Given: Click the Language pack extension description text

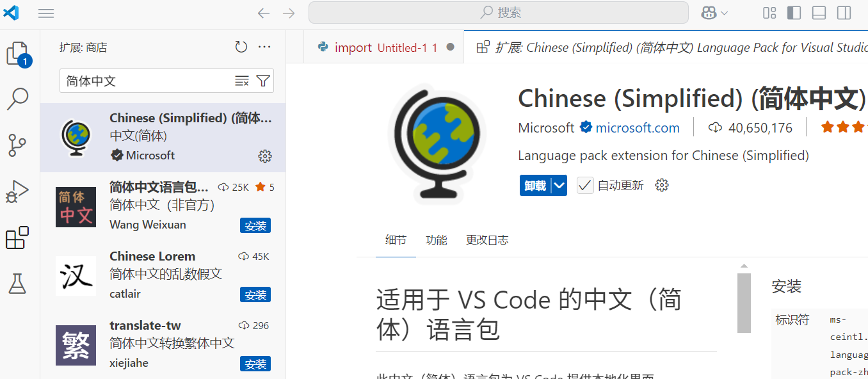Looking at the screenshot, I should (663, 156).
